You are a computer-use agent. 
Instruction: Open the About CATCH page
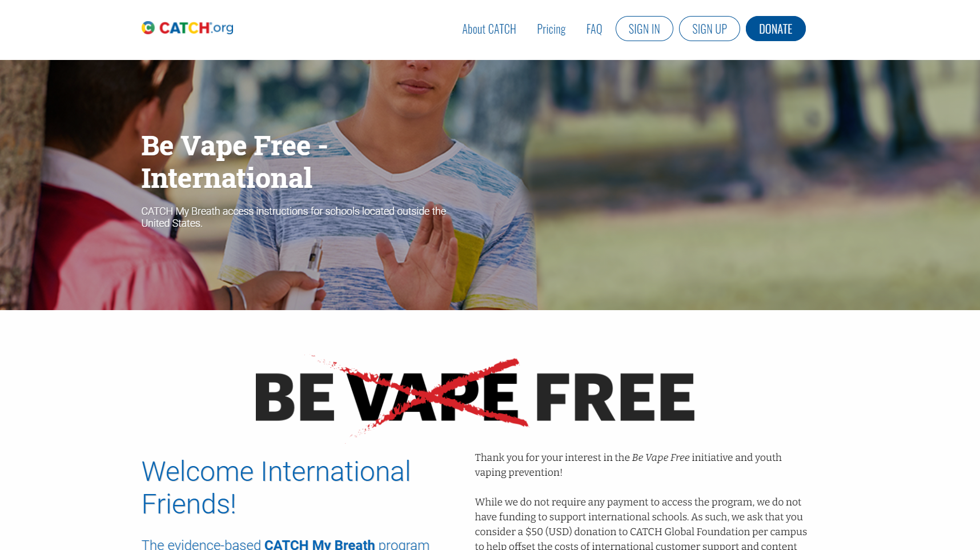click(489, 29)
